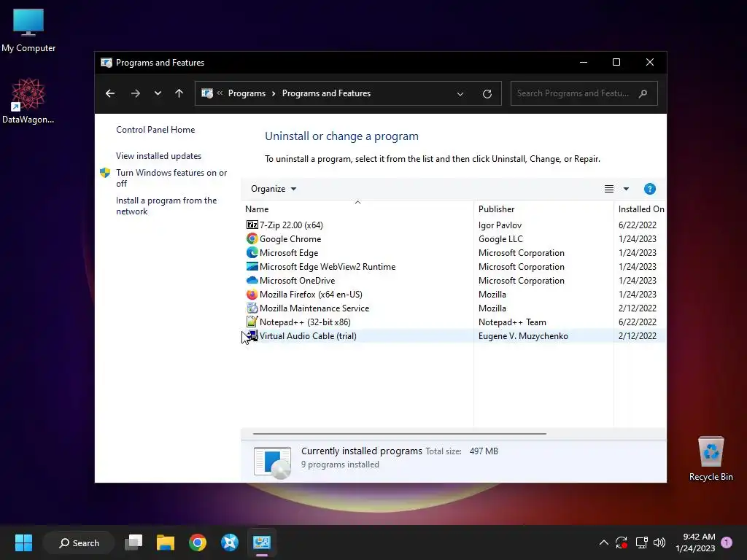
Task: Launch Chrome from the taskbar
Action: [x=197, y=542]
